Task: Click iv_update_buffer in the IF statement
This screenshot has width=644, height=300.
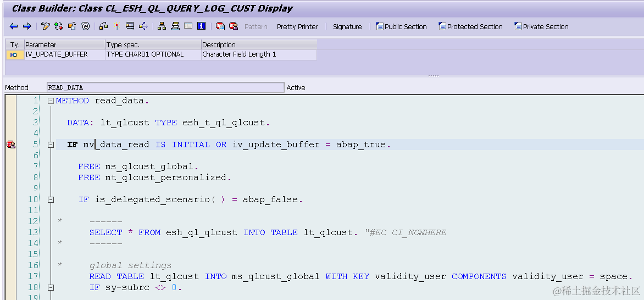Action: click(x=276, y=145)
